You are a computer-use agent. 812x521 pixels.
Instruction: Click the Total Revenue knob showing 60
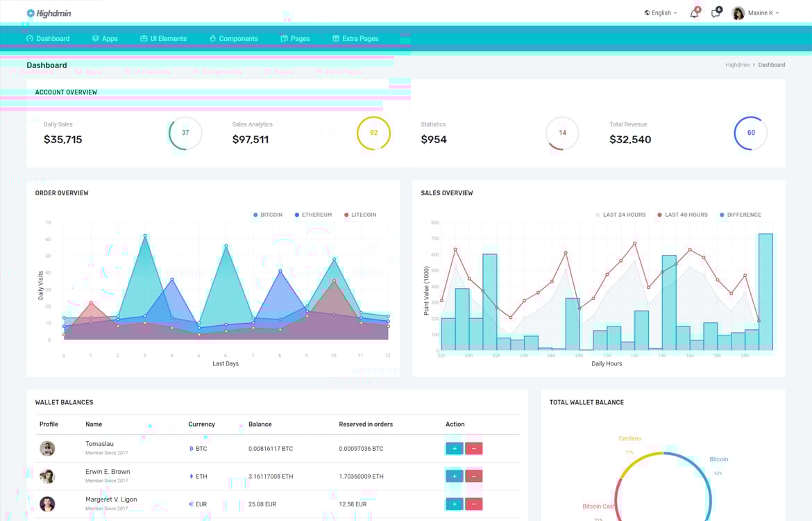point(751,133)
